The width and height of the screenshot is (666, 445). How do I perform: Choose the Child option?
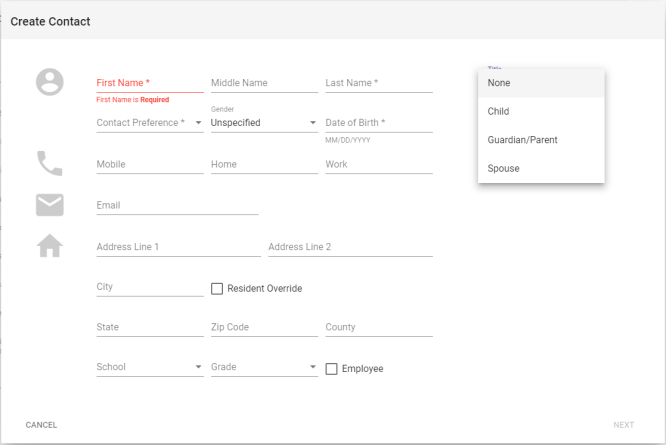(x=541, y=112)
